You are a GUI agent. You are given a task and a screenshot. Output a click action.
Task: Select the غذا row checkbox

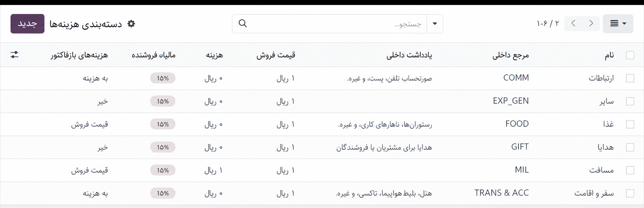click(630, 124)
